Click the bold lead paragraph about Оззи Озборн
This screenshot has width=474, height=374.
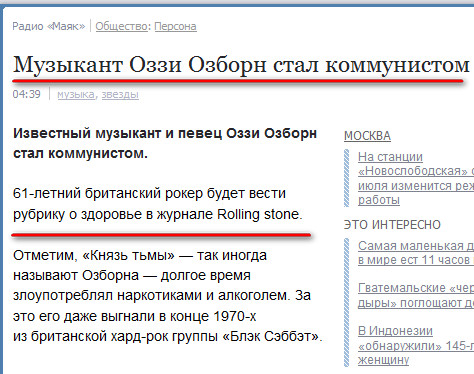coord(165,143)
